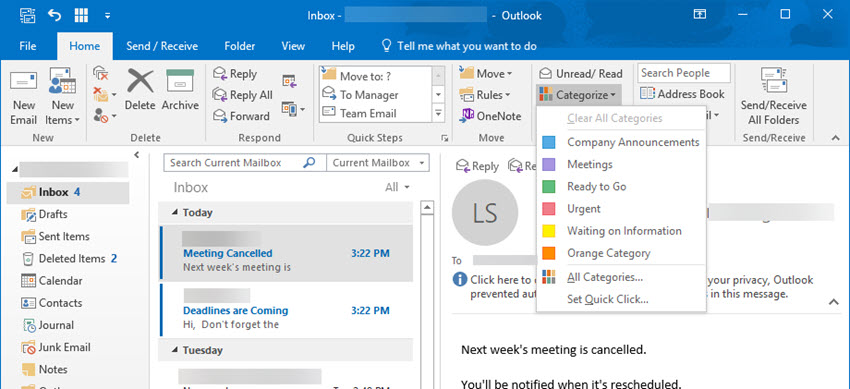Screen dimensions: 850x389
Task: Select the Move to: ? quick step
Action: click(x=375, y=76)
